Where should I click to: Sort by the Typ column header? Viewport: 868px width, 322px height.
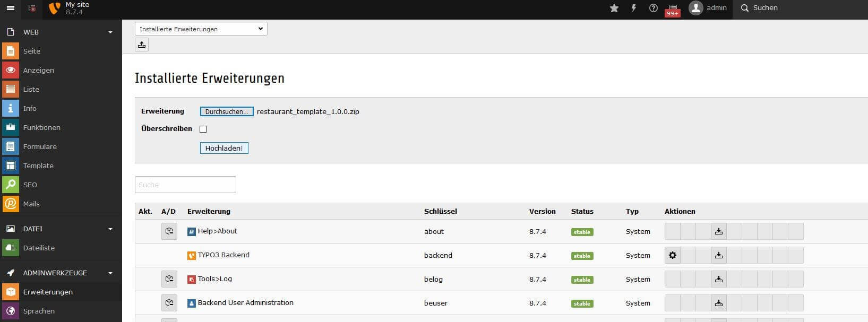click(x=632, y=211)
